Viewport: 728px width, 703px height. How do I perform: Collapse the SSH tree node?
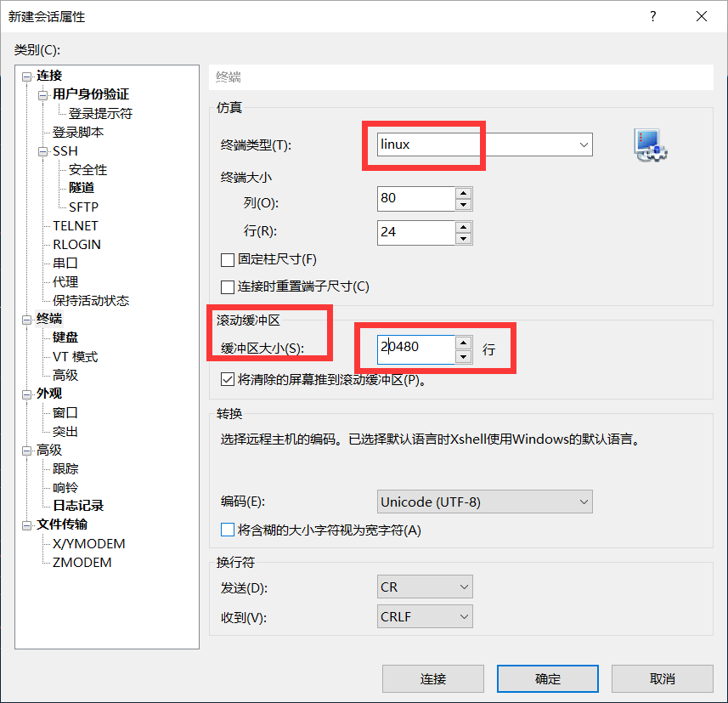point(42,151)
